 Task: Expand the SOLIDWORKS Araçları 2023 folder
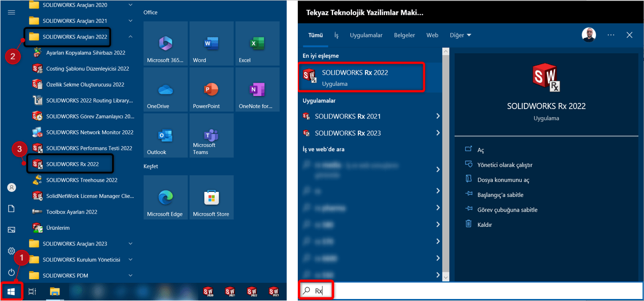(x=131, y=243)
